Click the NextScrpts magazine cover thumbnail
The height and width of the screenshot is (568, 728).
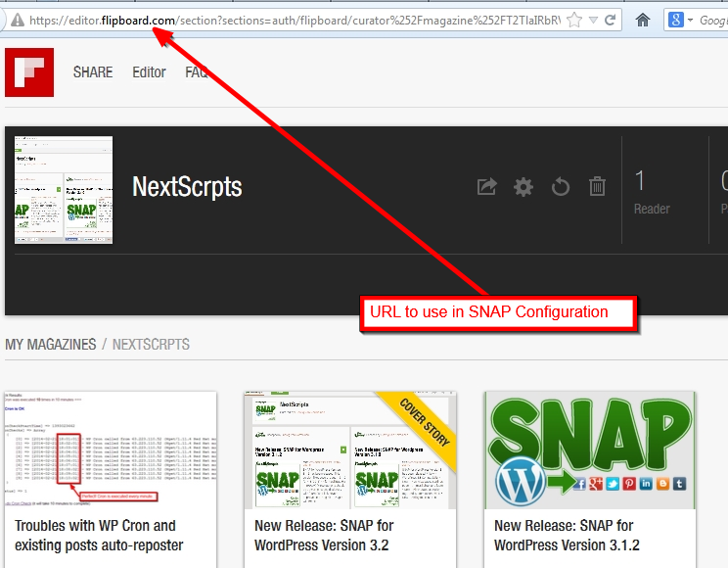(64, 190)
